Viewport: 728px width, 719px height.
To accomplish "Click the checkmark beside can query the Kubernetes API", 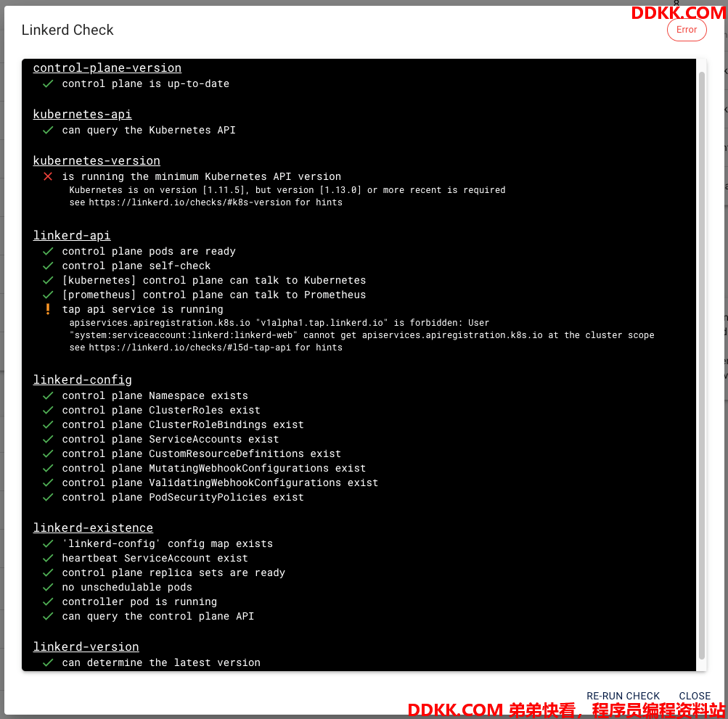I will (48, 130).
